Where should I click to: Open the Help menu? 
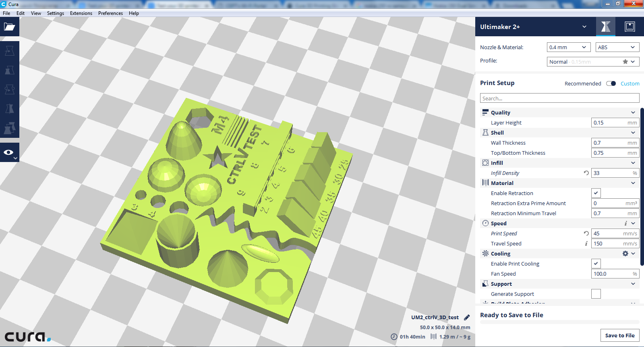coord(134,13)
